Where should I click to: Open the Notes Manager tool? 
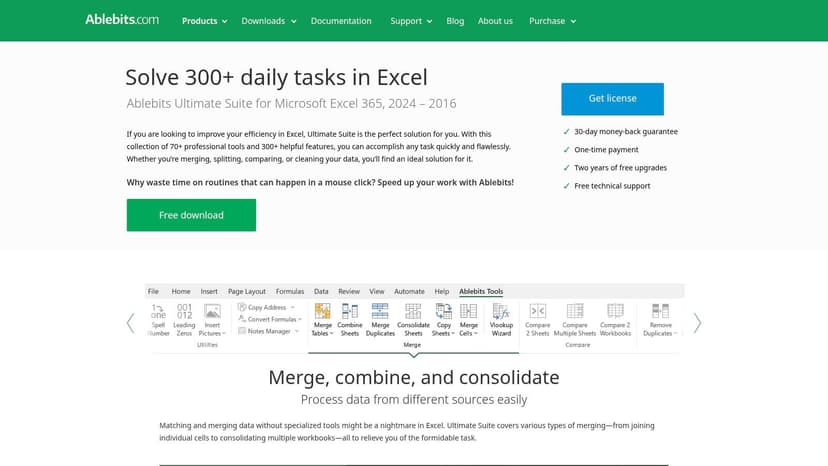[268, 331]
